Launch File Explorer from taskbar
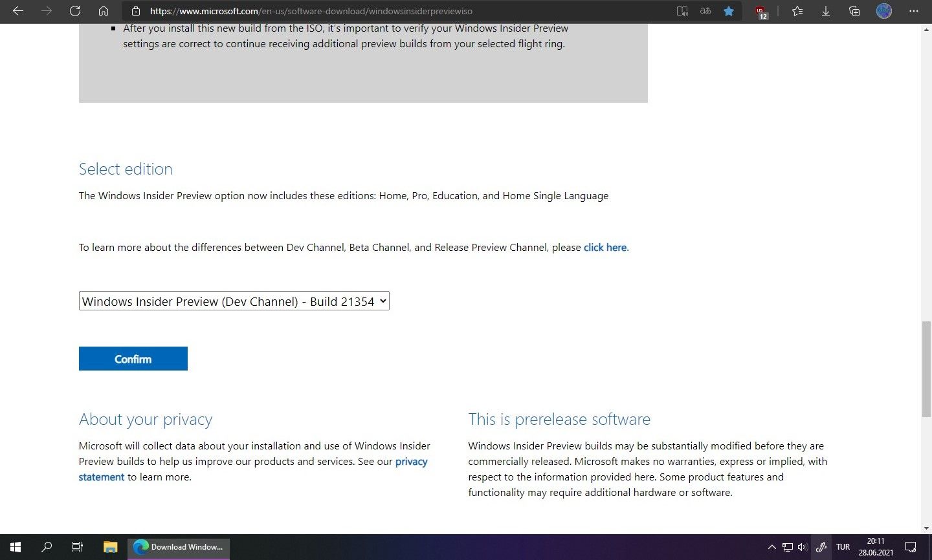This screenshot has width=932, height=560. point(110,547)
